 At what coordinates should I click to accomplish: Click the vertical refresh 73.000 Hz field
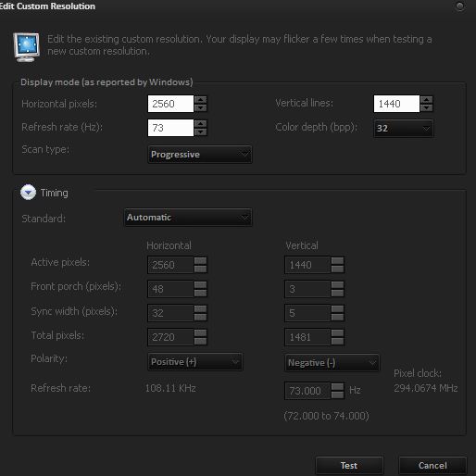pyautogui.click(x=307, y=391)
